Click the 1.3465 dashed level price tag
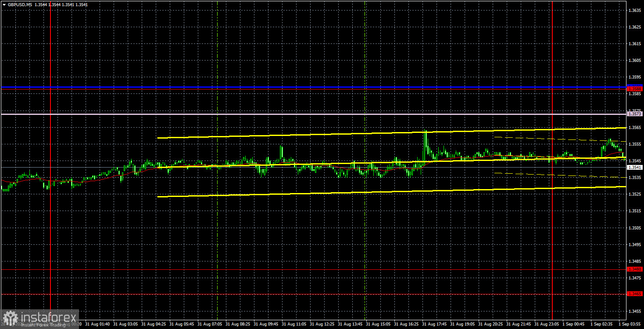 coord(635,294)
